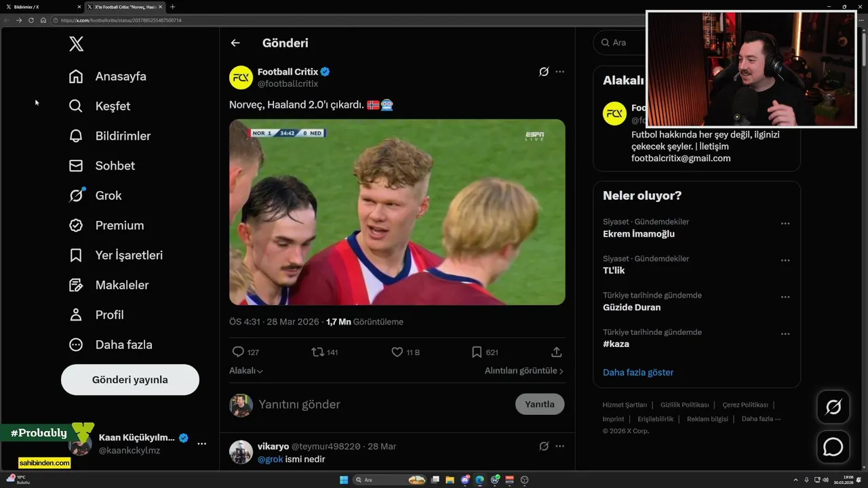Open the Haaland 2.0 video thumbnail
The width and height of the screenshot is (868, 488).
[397, 212]
